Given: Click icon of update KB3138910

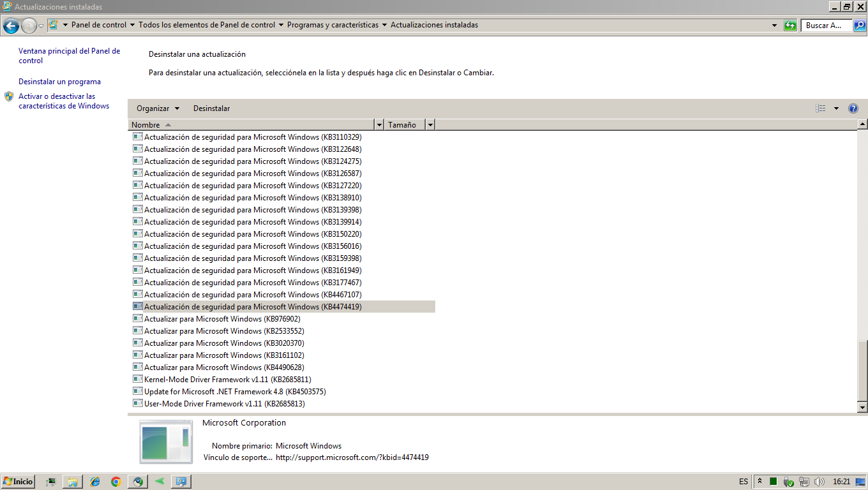Looking at the screenshot, I should point(137,197).
